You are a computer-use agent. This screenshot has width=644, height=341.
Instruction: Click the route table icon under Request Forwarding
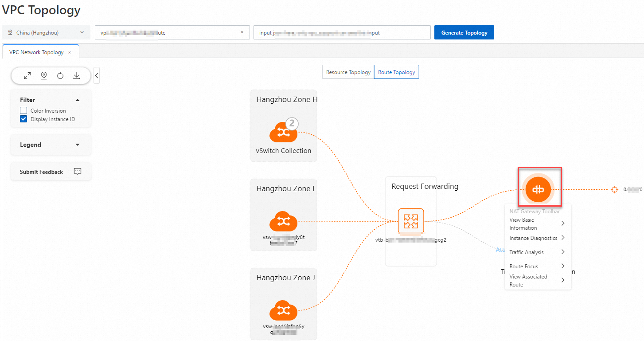tap(411, 221)
